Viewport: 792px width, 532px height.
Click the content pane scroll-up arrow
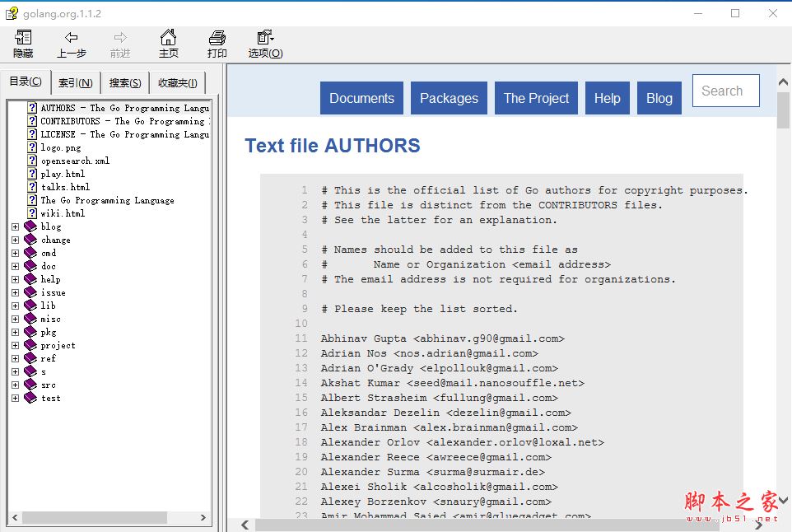click(784, 82)
